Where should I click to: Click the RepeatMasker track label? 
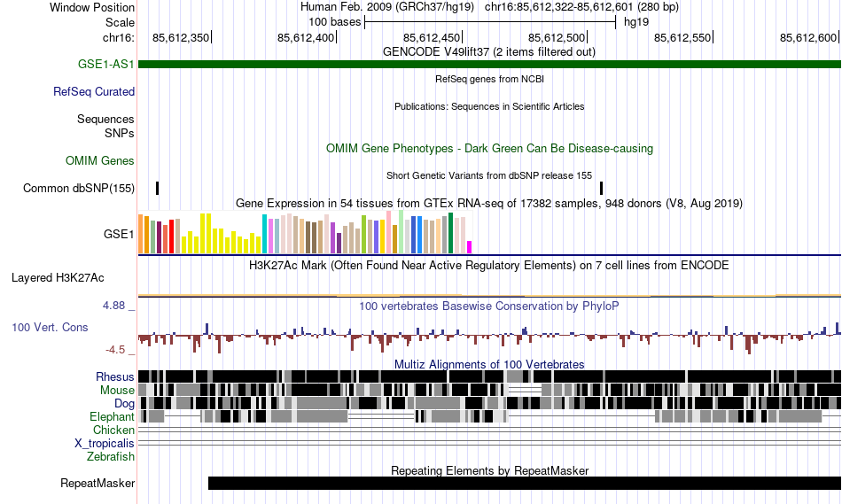tap(97, 483)
